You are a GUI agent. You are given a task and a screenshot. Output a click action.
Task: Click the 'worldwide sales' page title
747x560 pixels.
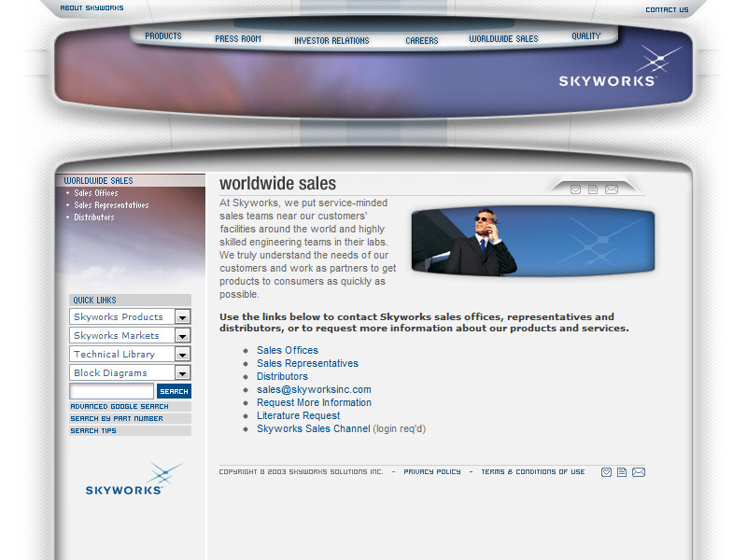(277, 184)
